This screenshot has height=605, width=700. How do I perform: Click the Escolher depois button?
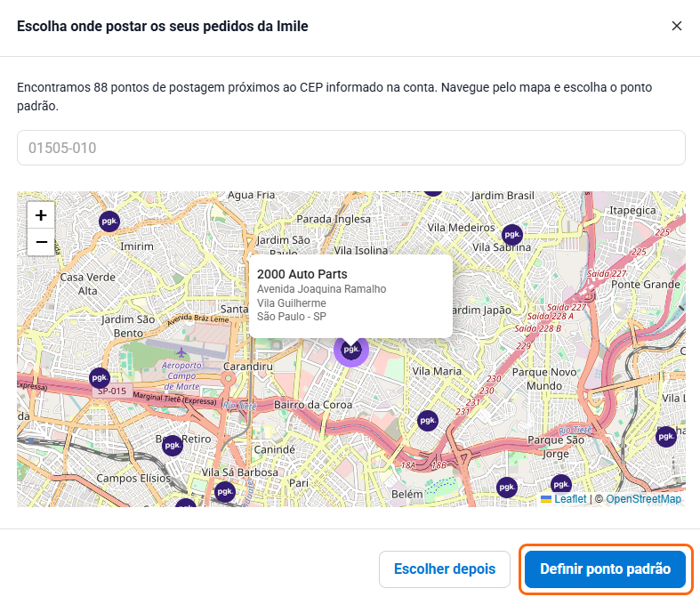click(x=445, y=569)
